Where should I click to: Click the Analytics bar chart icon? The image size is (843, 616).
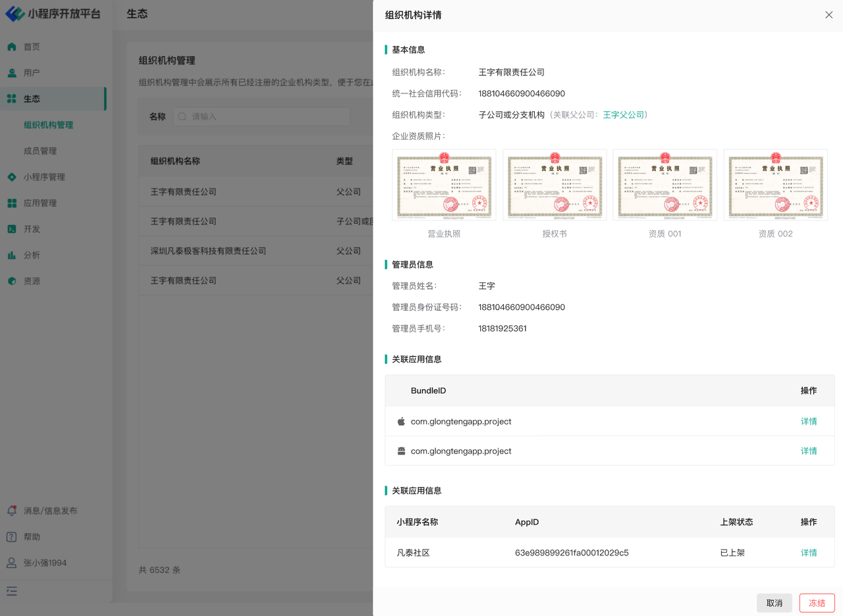(12, 255)
